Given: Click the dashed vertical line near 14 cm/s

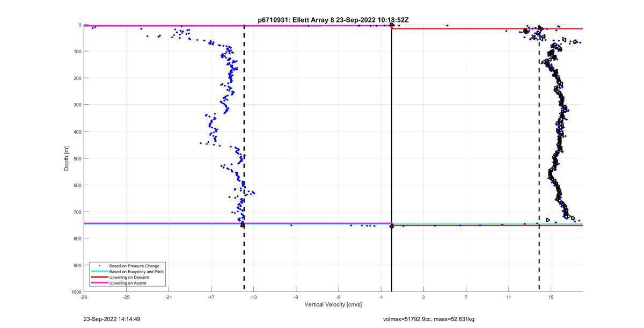Looking at the screenshot, I should [539, 158].
